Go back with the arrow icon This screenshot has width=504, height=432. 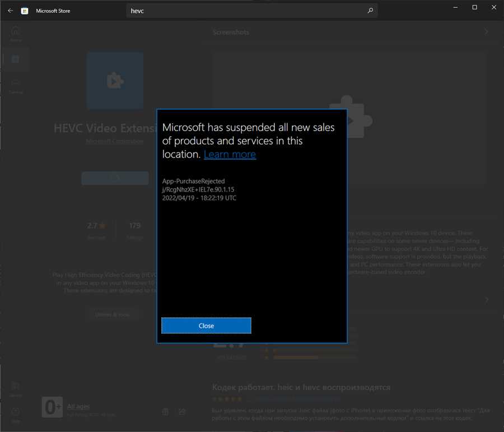click(10, 11)
